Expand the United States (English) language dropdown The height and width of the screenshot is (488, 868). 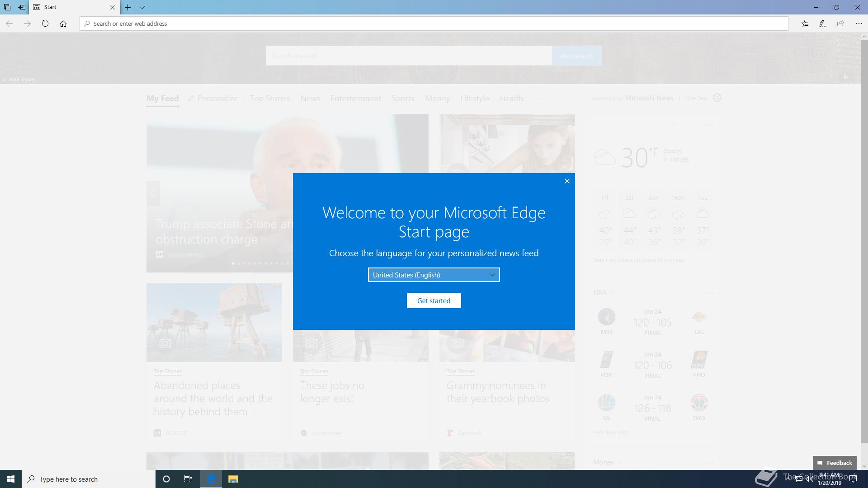click(x=434, y=275)
